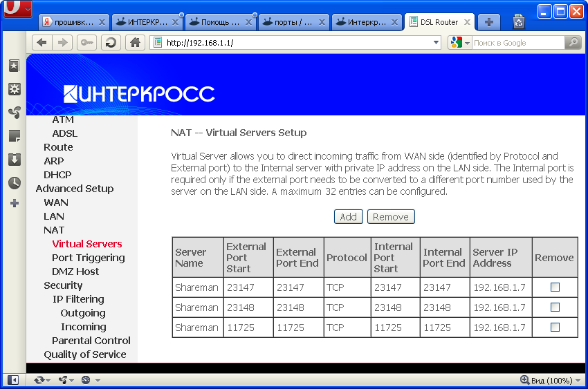Open Advanced Setup menu link
This screenshot has width=588, height=389.
[75, 189]
